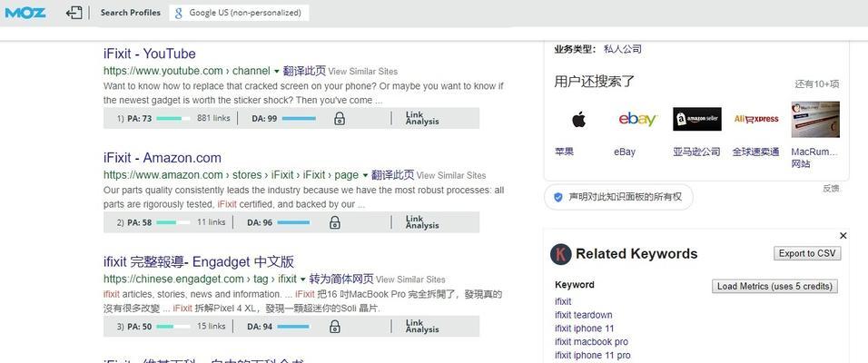The image size is (868, 363).
Task: Open the iFixit - YouTube result
Action: coord(150,54)
